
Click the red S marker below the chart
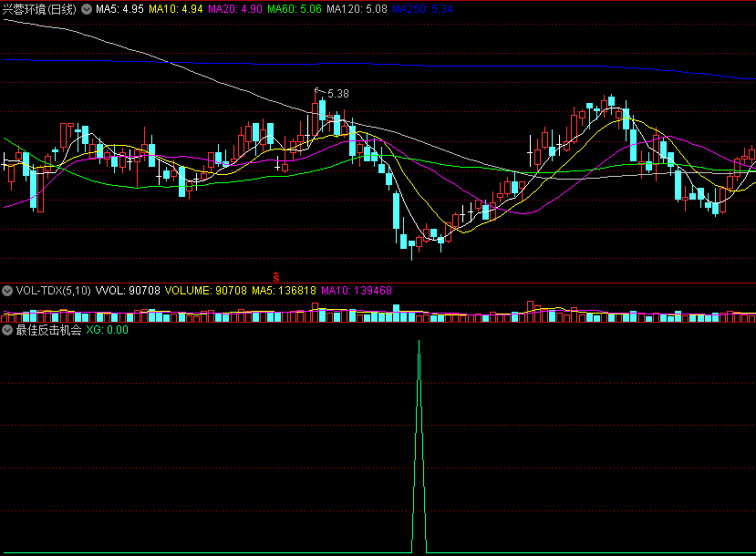[275, 277]
